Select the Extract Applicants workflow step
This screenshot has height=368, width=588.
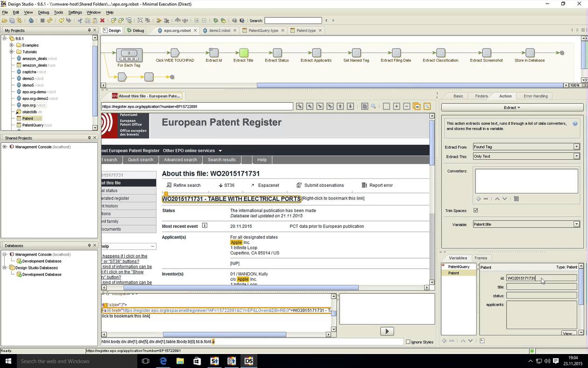316,53
